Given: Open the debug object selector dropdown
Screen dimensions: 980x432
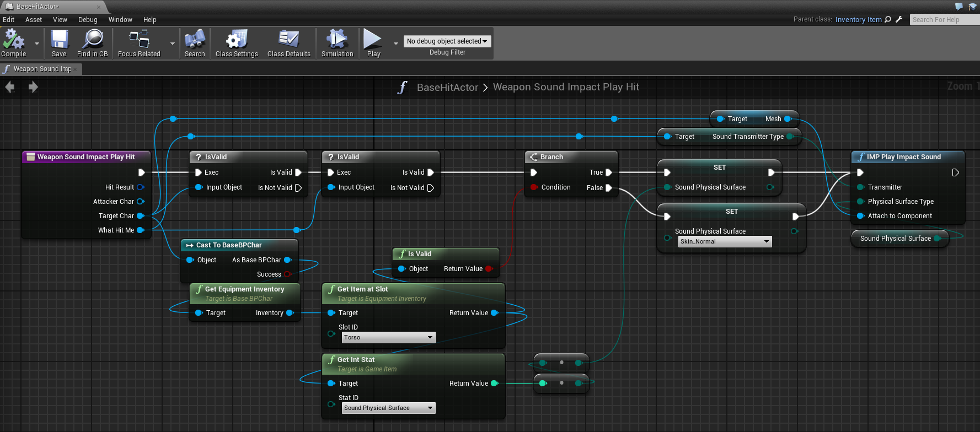Looking at the screenshot, I should [x=447, y=41].
